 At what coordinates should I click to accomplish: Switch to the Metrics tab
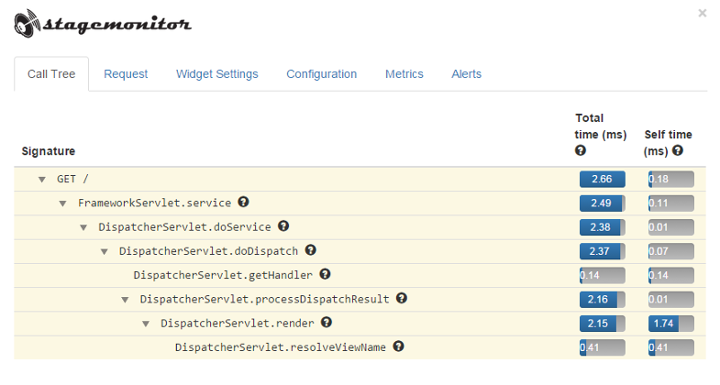coord(404,74)
